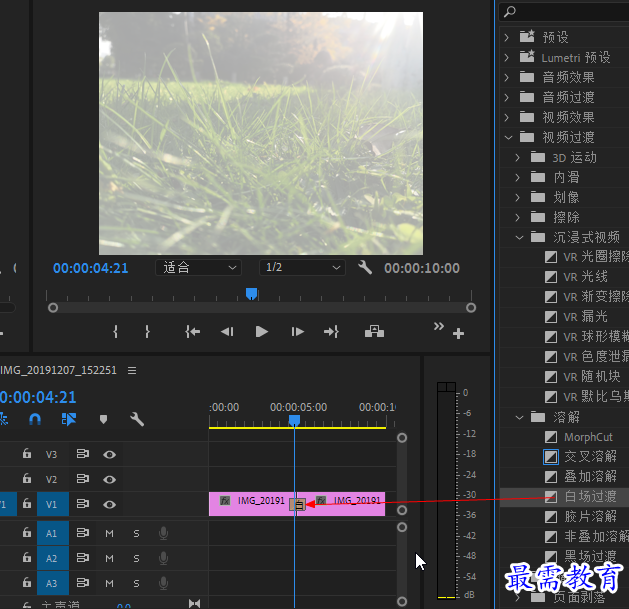The width and height of the screenshot is (629, 609).
Task: Target track A1 header
Action: (x=53, y=533)
